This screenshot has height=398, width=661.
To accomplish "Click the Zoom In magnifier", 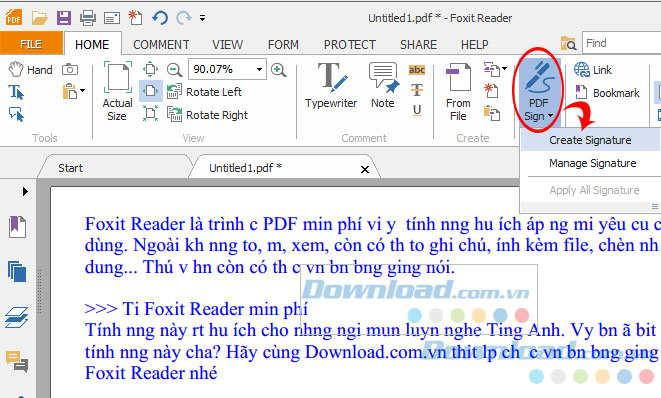I will [x=279, y=70].
